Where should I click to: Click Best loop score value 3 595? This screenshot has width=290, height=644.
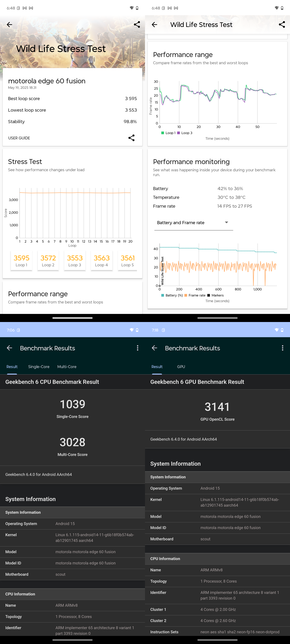click(x=131, y=99)
